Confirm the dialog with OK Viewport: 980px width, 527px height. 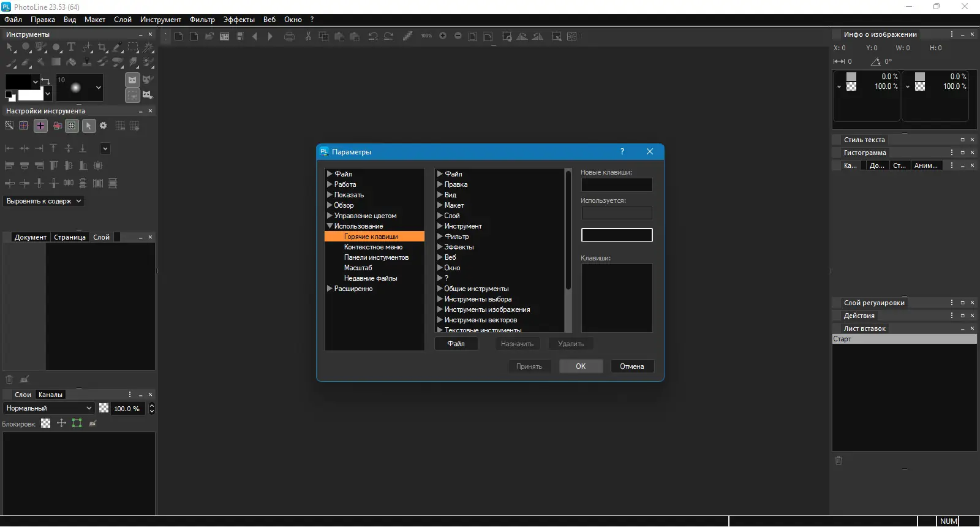(x=581, y=366)
